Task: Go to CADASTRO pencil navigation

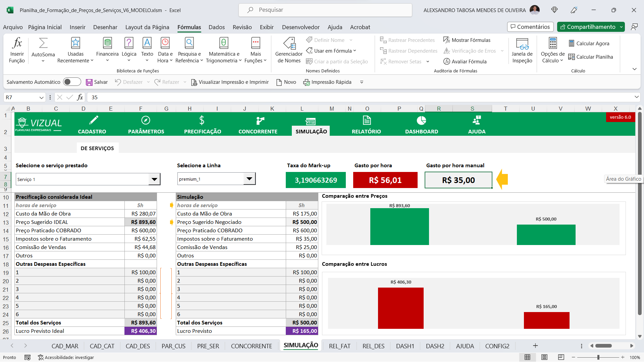Action: [x=92, y=125]
